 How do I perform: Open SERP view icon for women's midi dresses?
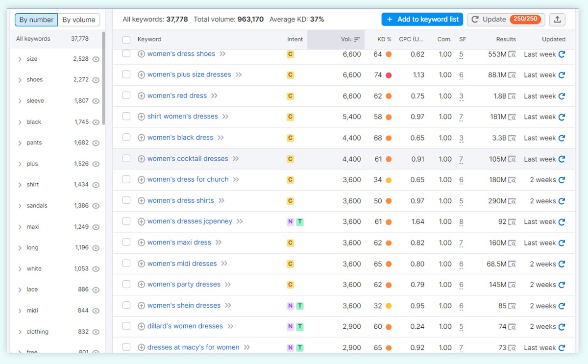512,264
